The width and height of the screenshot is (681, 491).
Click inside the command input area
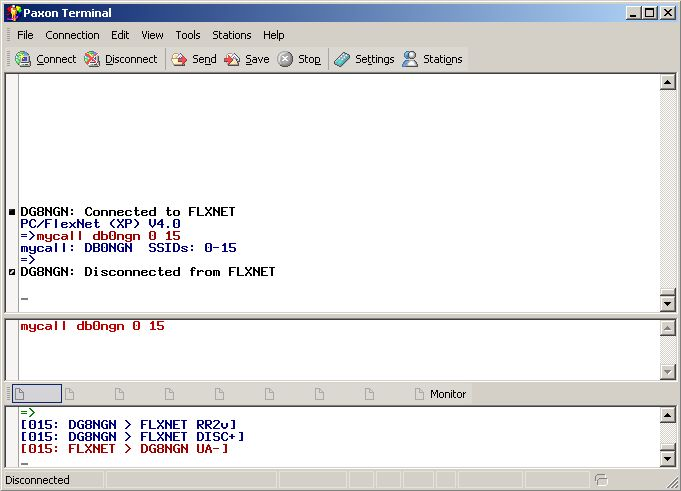[330, 350]
